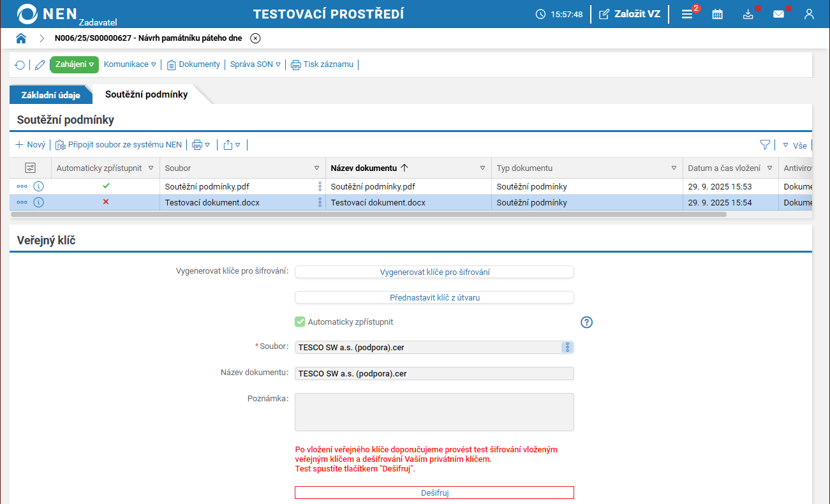Switch to the Základní údaje tab
Image resolution: width=830 pixels, height=504 pixels.
click(x=51, y=95)
